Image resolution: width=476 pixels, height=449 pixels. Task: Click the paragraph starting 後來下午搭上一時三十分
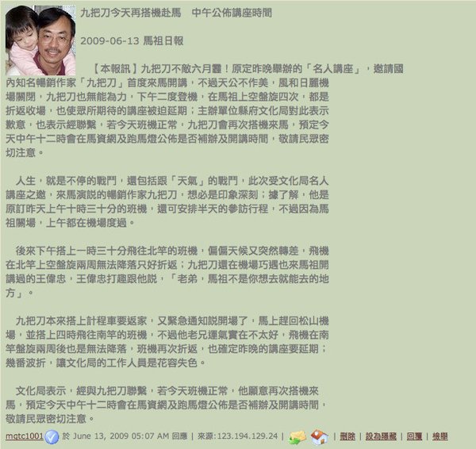coord(167,272)
